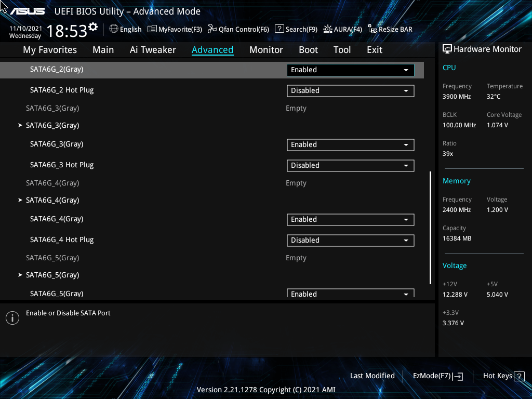Expand the SATA6G_4(Gray) submenu arrow
Screen dimensions: 532x399
20,200
